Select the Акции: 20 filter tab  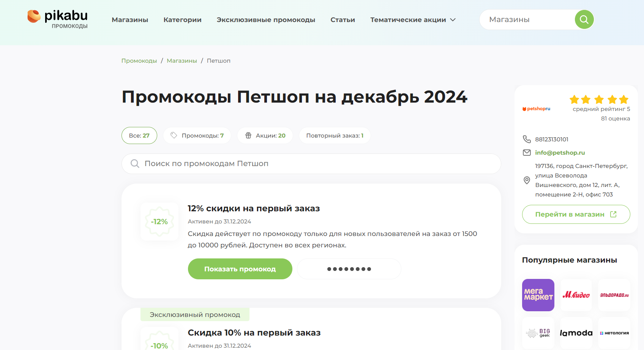pos(265,135)
